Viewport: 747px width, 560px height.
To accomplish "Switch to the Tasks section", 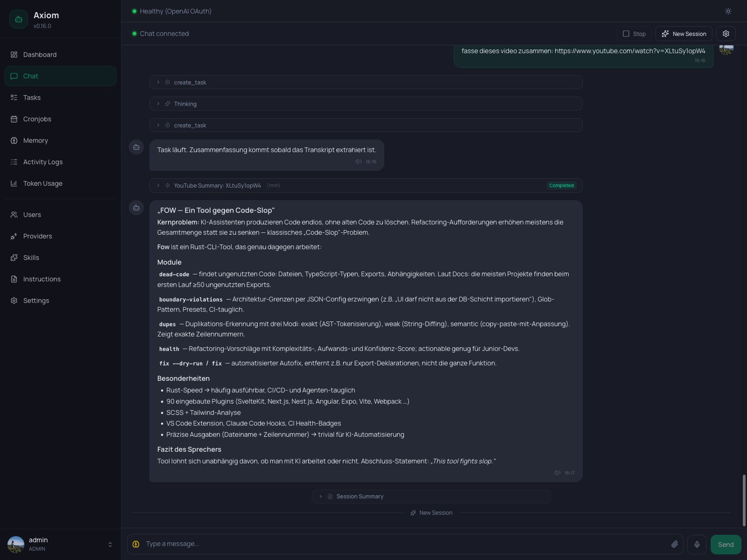I will click(32, 98).
